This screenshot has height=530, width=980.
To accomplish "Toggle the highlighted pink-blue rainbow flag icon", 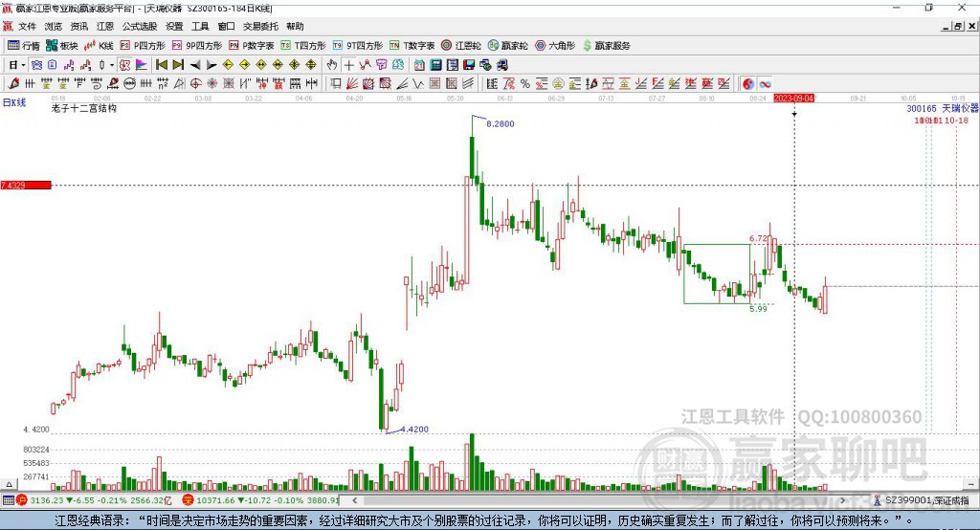I will click(142, 65).
